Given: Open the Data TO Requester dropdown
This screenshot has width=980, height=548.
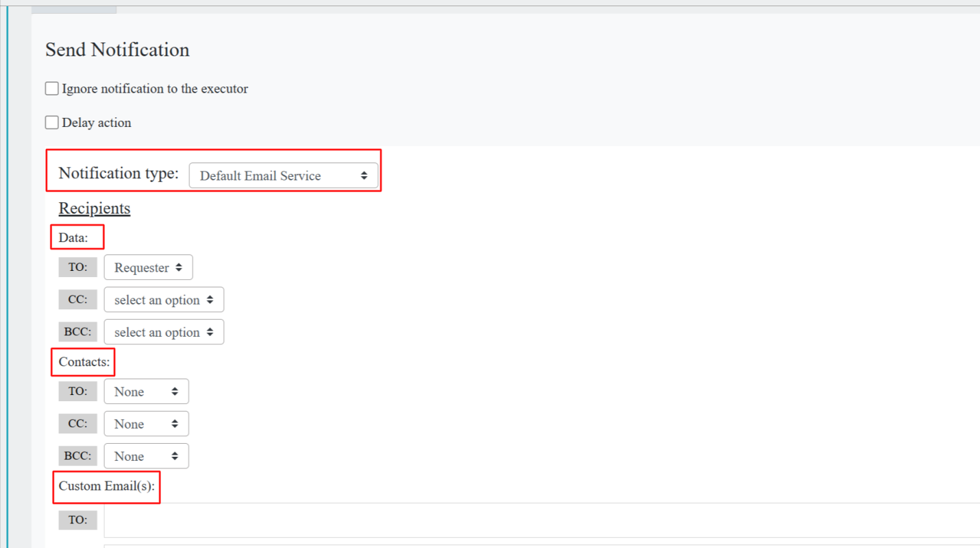Looking at the screenshot, I should [x=148, y=267].
